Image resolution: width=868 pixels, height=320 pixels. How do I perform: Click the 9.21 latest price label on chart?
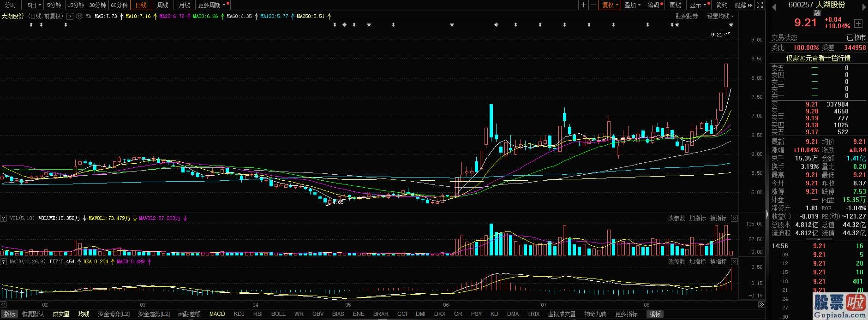[x=716, y=35]
